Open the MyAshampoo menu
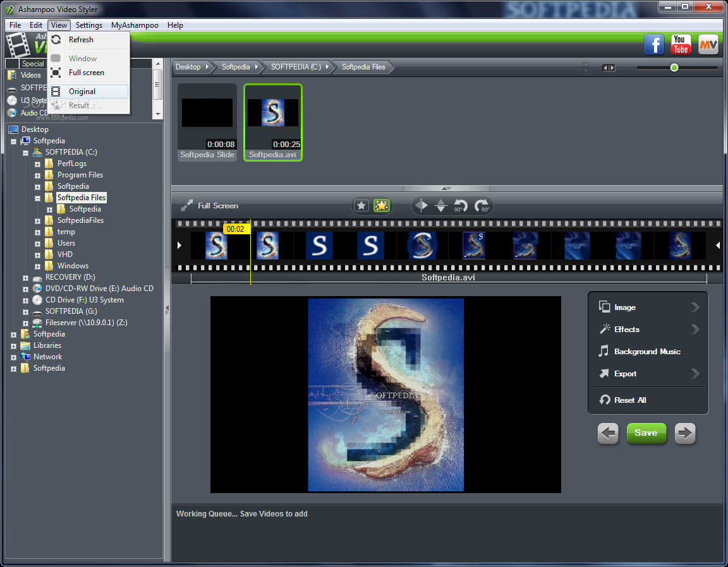728x567 pixels. coord(135,25)
